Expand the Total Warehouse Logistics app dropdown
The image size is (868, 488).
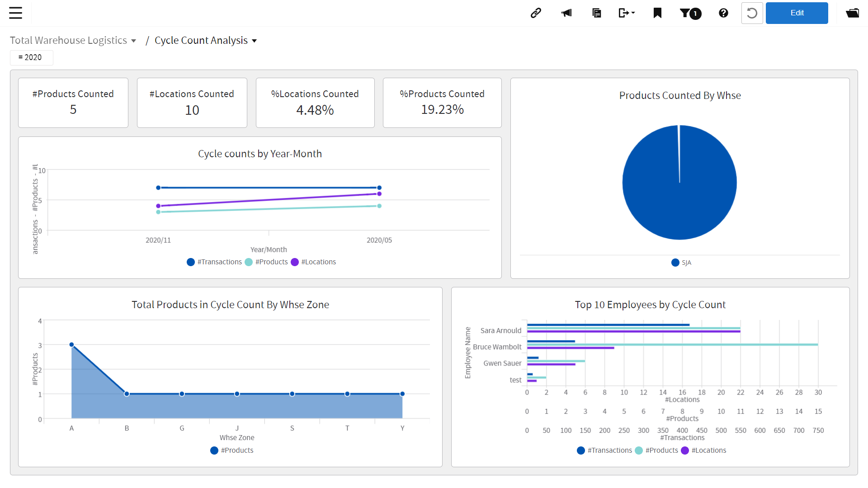(133, 41)
